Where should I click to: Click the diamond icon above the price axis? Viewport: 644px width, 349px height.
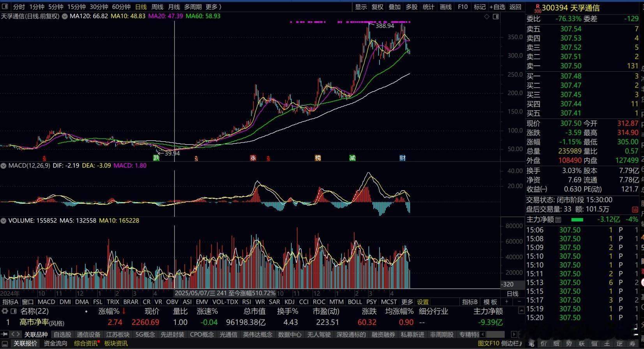click(x=487, y=16)
